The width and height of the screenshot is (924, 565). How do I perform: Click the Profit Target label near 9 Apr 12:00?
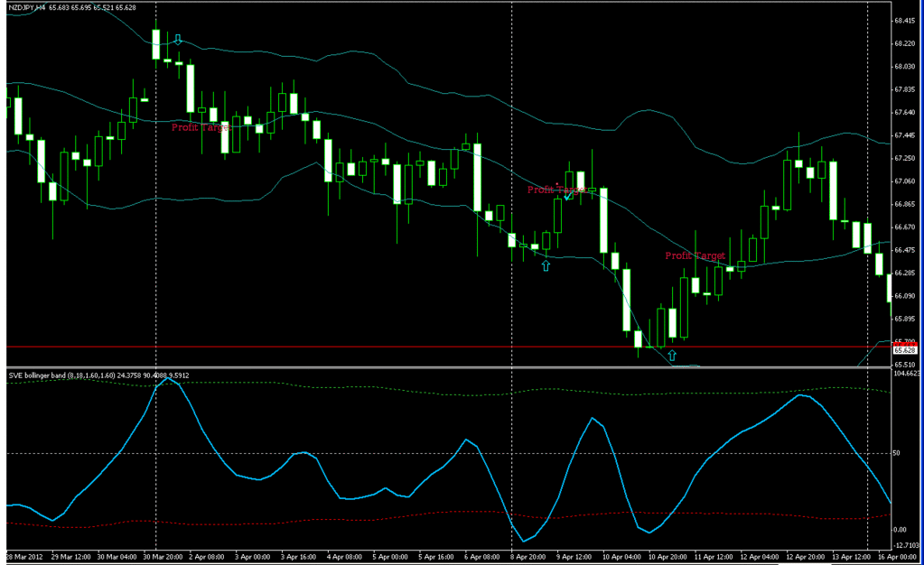(x=556, y=190)
